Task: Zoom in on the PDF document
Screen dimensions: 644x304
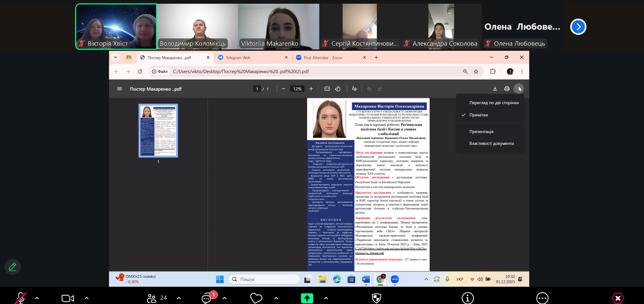Action: pos(311,89)
